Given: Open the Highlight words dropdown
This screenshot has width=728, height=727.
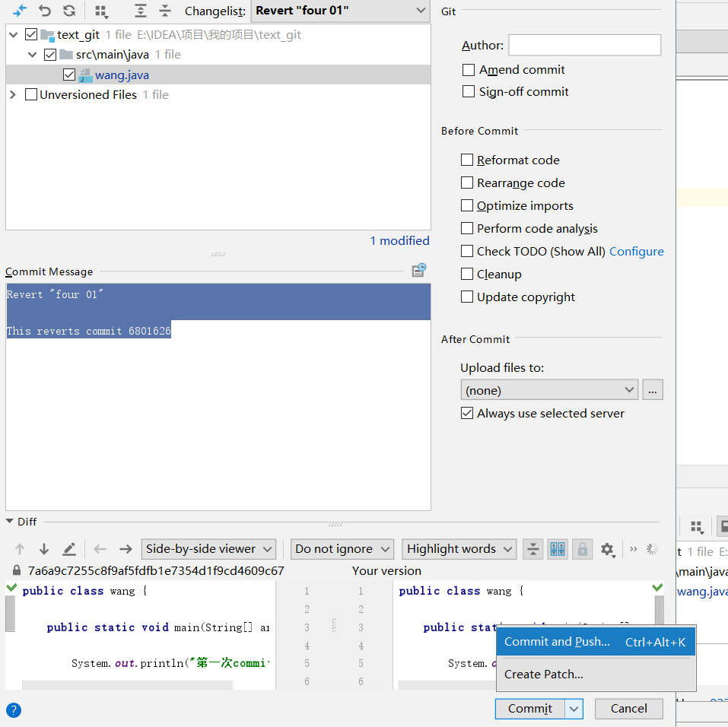Looking at the screenshot, I should pyautogui.click(x=459, y=549).
